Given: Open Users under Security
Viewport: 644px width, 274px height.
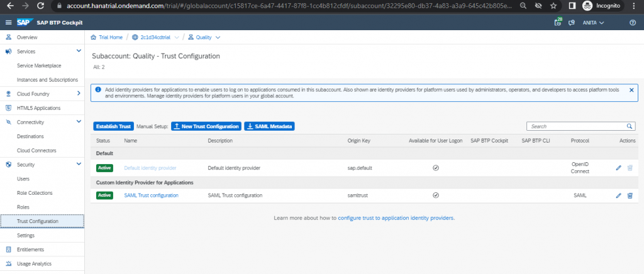Looking at the screenshot, I should [x=23, y=179].
